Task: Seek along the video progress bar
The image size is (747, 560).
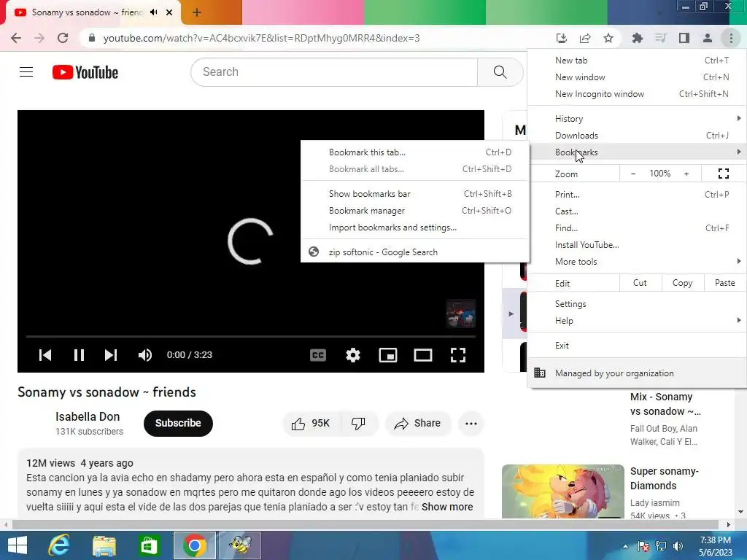Action: click(251, 336)
